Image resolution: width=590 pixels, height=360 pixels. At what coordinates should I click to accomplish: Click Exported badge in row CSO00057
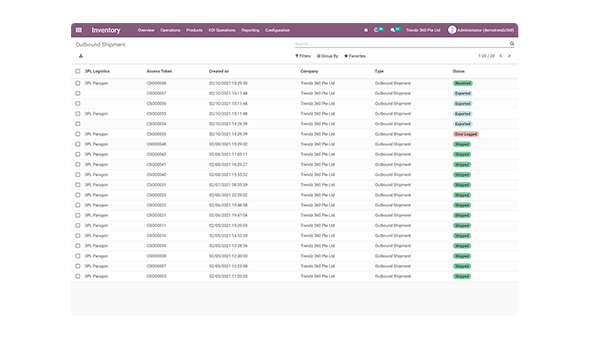click(x=462, y=93)
